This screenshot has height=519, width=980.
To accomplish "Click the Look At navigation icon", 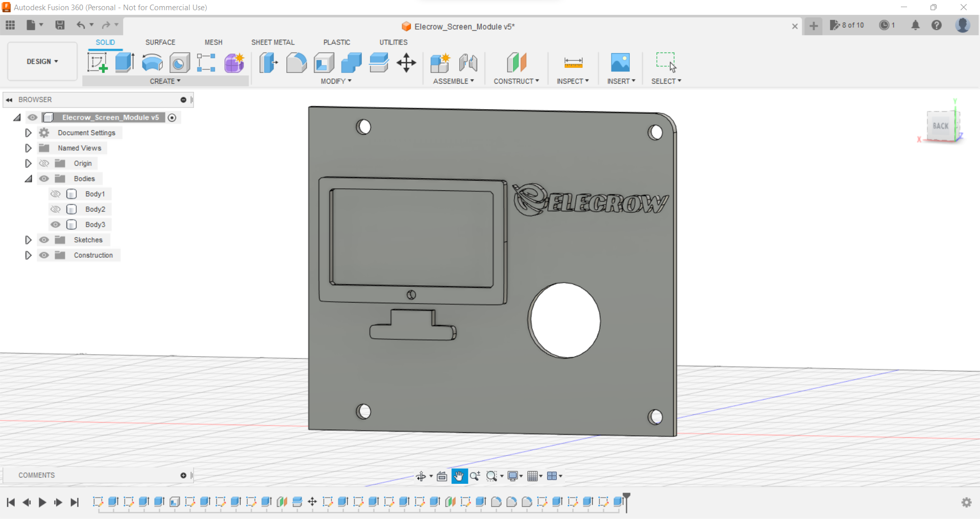I will coord(442,476).
